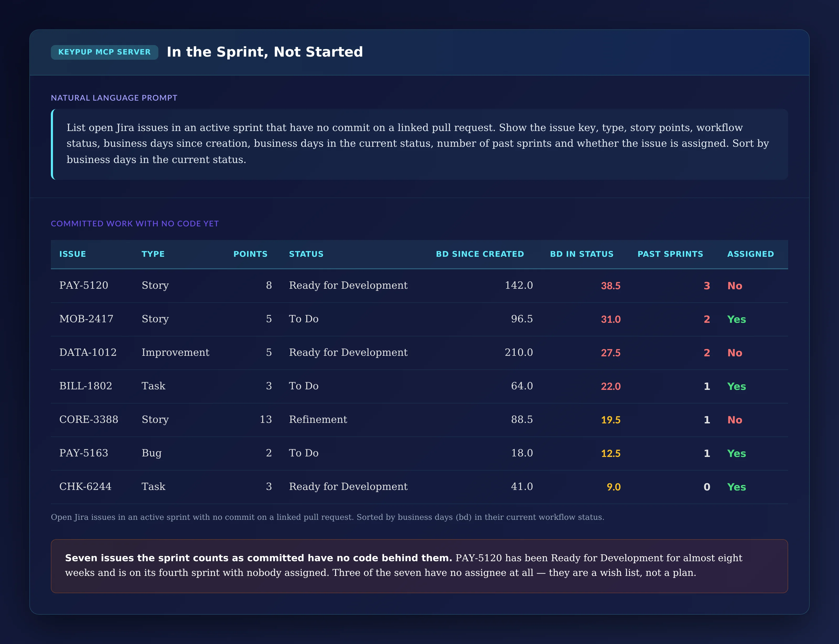Click the title In the Sprint, Not Started
The image size is (839, 644).
pyautogui.click(x=265, y=52)
